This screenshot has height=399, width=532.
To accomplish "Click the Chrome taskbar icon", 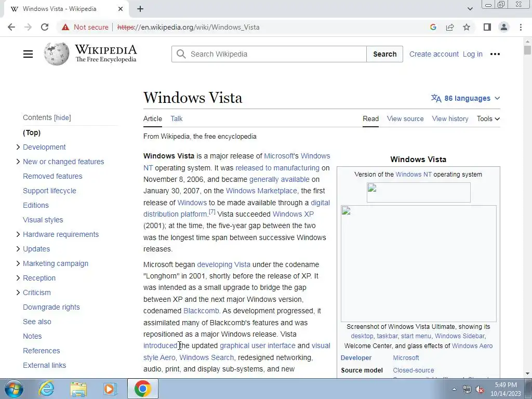I will pos(142,389).
